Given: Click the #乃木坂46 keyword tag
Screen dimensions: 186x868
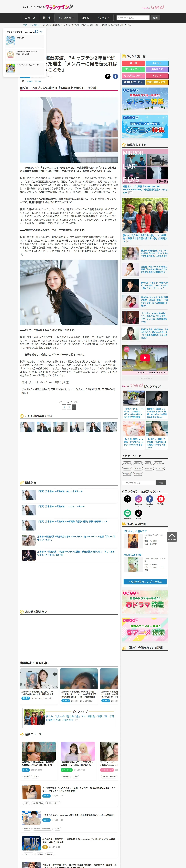Looking at the screenshot, I should pyautogui.click(x=159, y=463).
